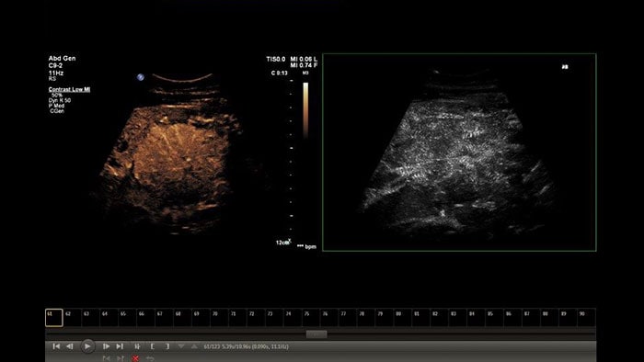
Task: Jump to the first frame of the clip
Action: point(56,346)
